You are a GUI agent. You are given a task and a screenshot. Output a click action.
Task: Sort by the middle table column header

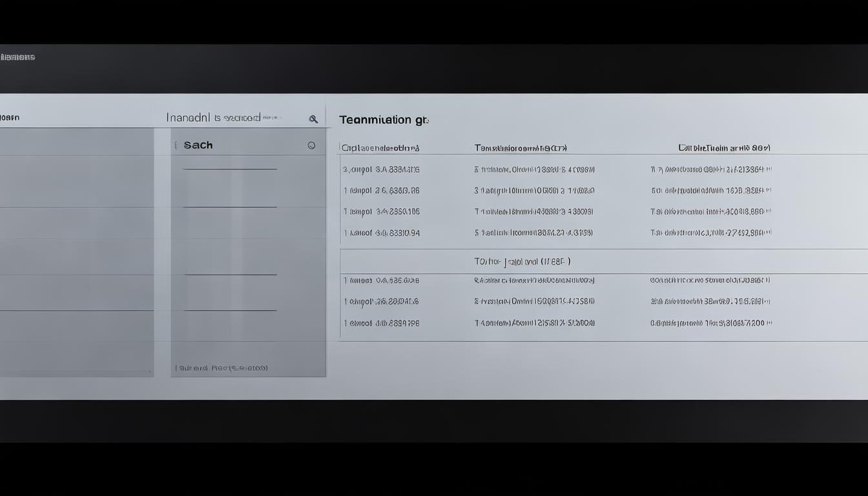tap(521, 148)
